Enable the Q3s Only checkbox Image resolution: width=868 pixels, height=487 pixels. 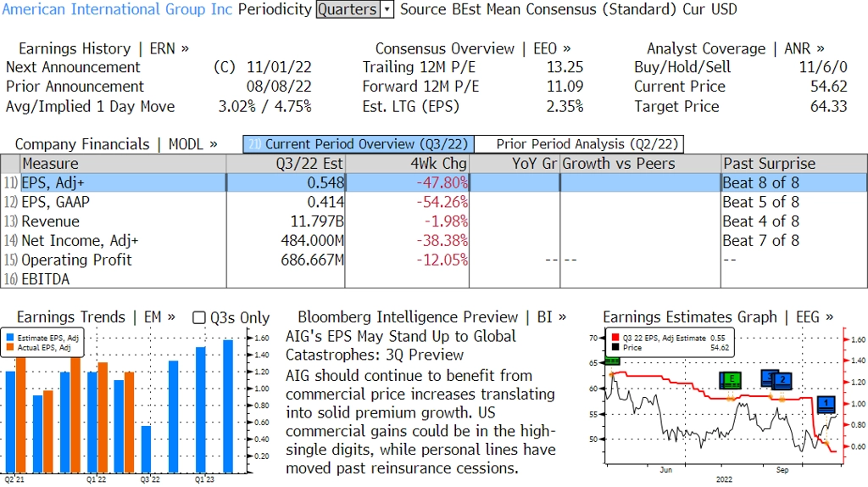coord(200,317)
